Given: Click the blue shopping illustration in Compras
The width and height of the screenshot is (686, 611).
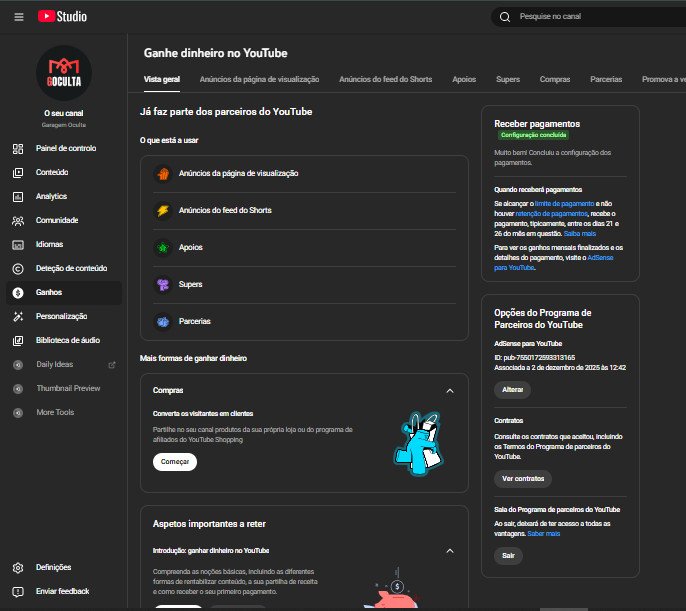Looking at the screenshot, I should coord(419,443).
